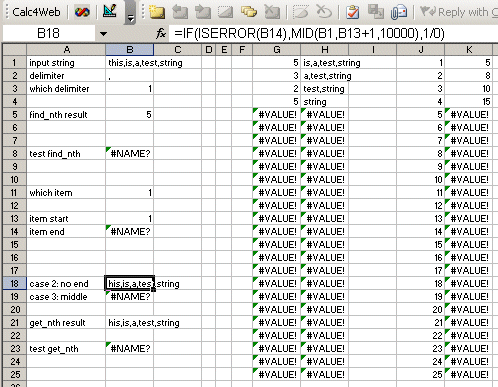Click cell A13 'item start'

point(66,219)
